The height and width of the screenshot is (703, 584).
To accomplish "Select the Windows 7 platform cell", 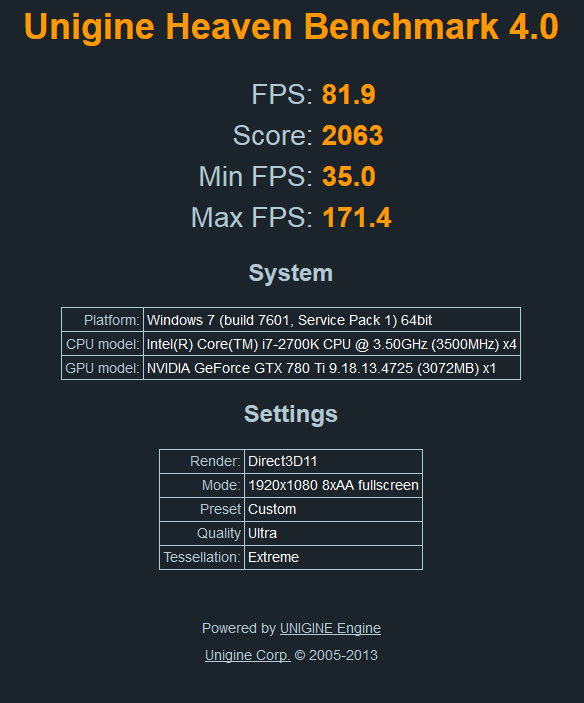I will [x=332, y=320].
